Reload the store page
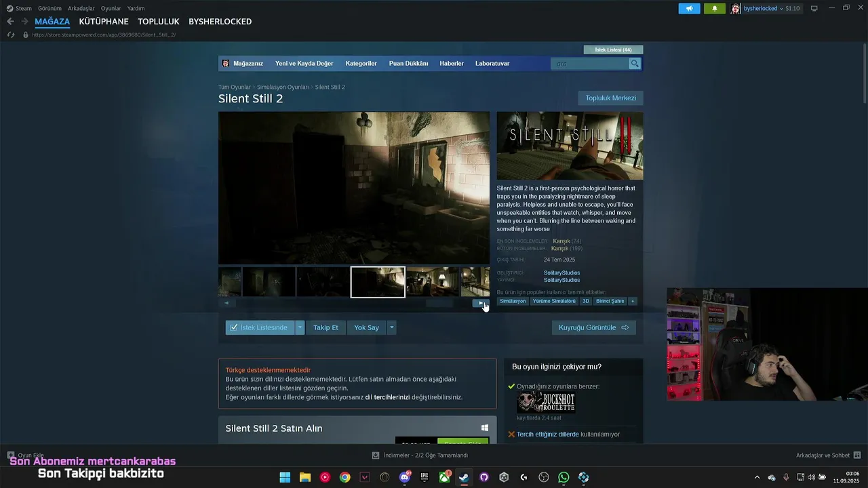868x488 pixels. tap(10, 35)
